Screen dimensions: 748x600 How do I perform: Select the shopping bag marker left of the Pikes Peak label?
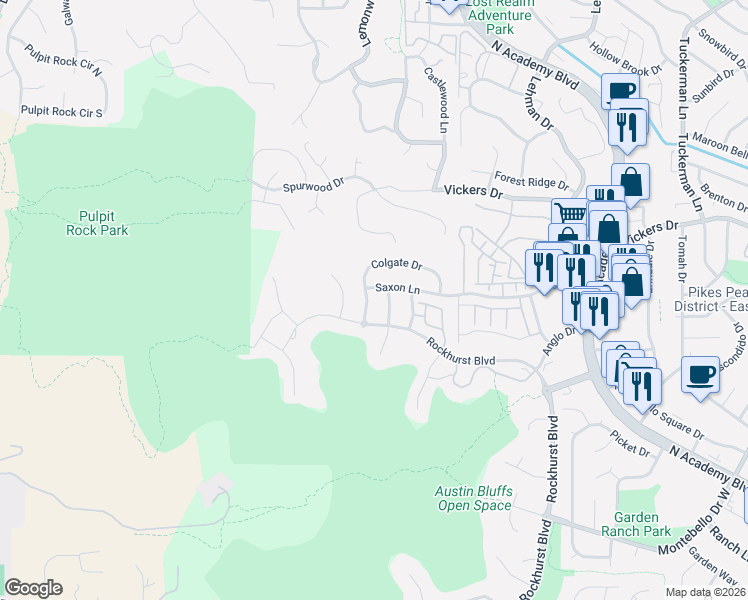[631, 283]
